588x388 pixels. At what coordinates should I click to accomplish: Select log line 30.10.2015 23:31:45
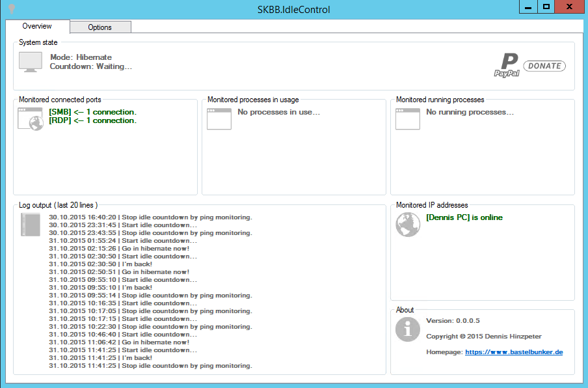[x=123, y=225]
